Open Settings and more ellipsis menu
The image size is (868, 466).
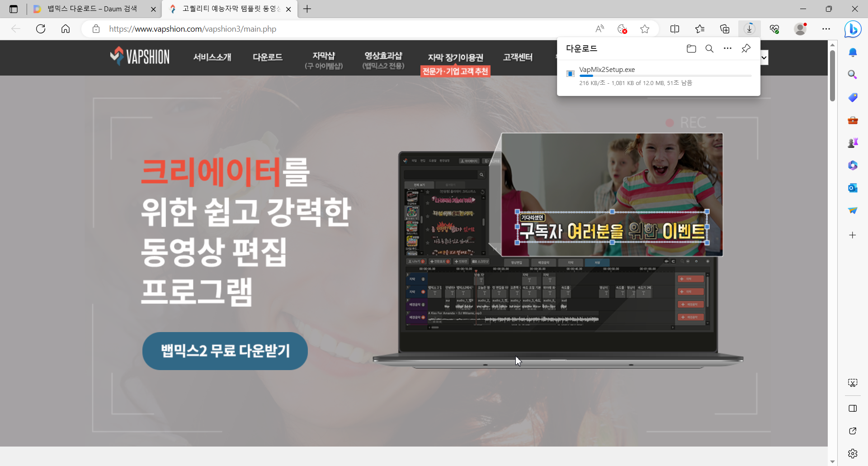click(826, 29)
